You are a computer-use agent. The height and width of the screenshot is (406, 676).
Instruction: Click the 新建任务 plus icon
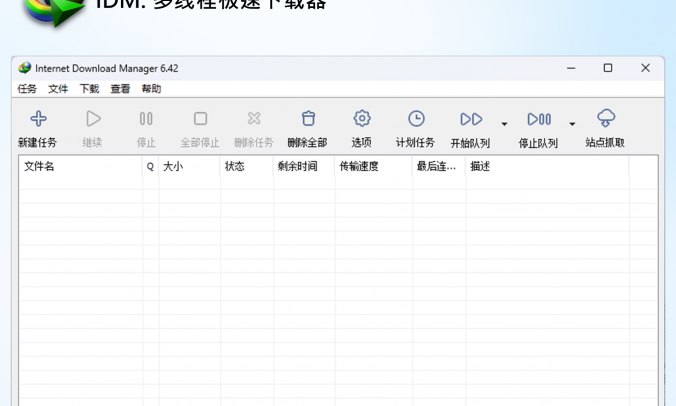point(38,119)
